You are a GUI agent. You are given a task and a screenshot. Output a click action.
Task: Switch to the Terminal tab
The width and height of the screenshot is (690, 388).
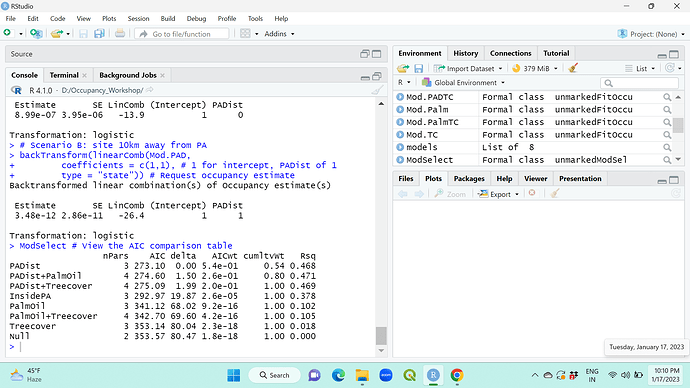click(x=64, y=75)
